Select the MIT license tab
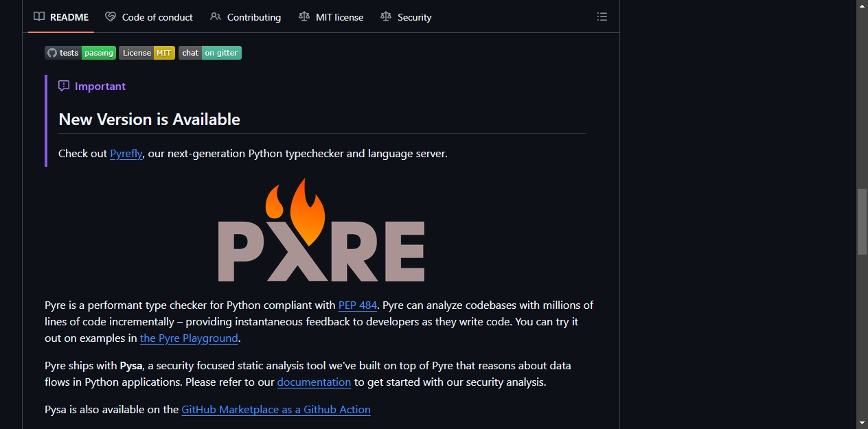Screen dimensions: 868x429 tap(331, 16)
